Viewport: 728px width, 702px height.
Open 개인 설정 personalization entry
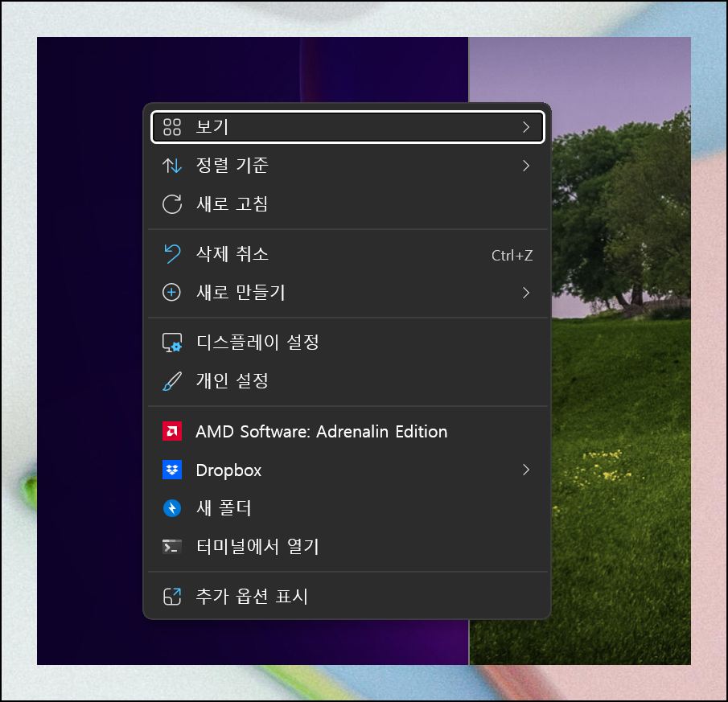[x=348, y=381]
